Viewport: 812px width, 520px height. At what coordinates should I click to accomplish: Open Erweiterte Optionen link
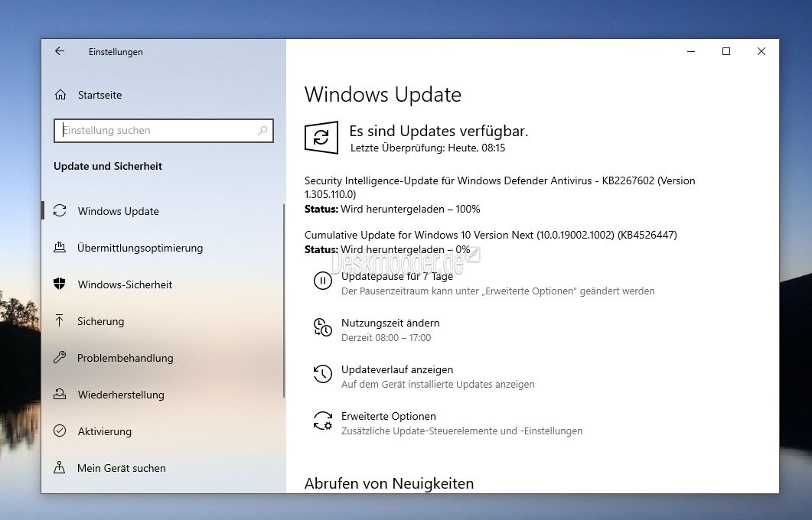pos(388,416)
